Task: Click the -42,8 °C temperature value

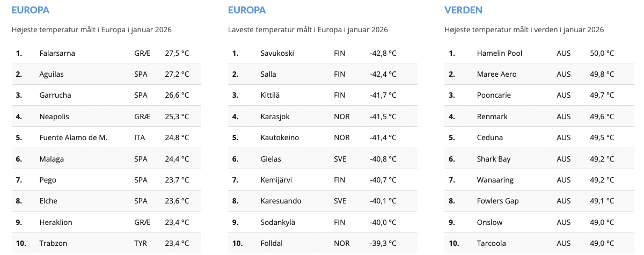Action: coord(383,53)
